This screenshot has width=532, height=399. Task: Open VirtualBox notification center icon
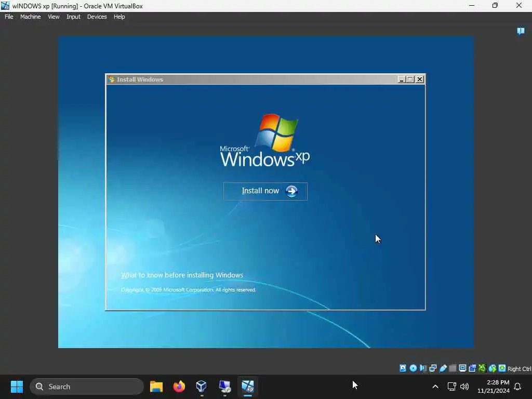(x=521, y=31)
